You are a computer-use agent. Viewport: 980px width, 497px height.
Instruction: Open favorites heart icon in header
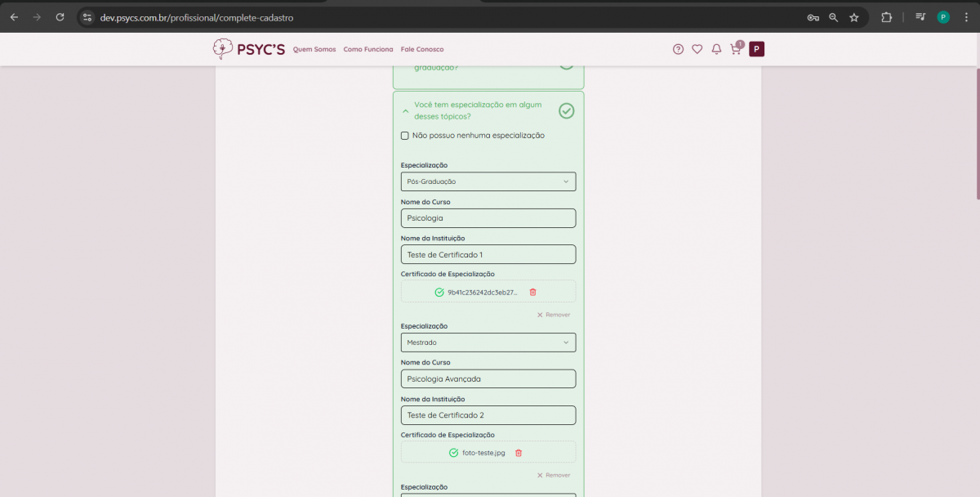(x=697, y=49)
